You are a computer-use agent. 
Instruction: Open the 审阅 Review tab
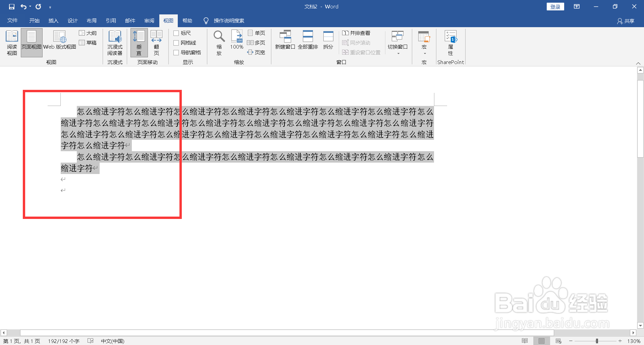pos(149,21)
